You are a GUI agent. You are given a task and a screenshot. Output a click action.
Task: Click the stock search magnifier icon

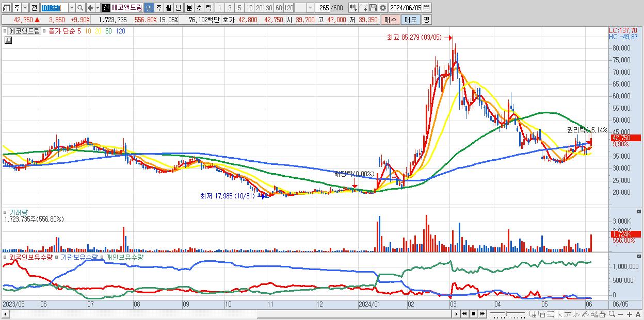click(x=81, y=8)
